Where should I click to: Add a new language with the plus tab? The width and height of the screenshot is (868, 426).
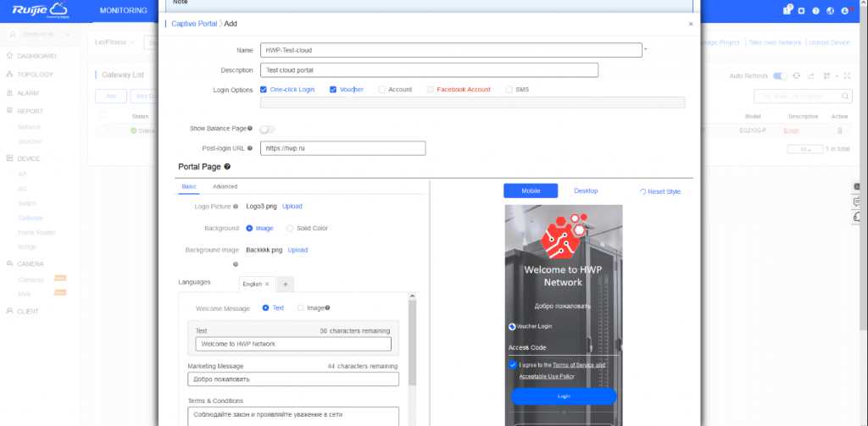(x=285, y=284)
